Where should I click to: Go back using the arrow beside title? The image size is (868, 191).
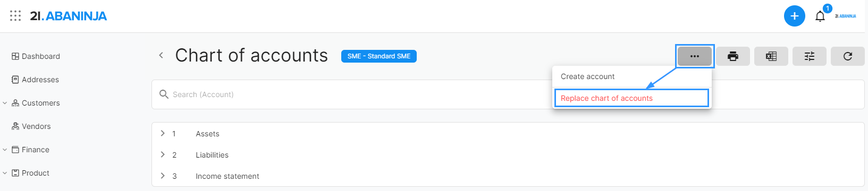coord(161,55)
